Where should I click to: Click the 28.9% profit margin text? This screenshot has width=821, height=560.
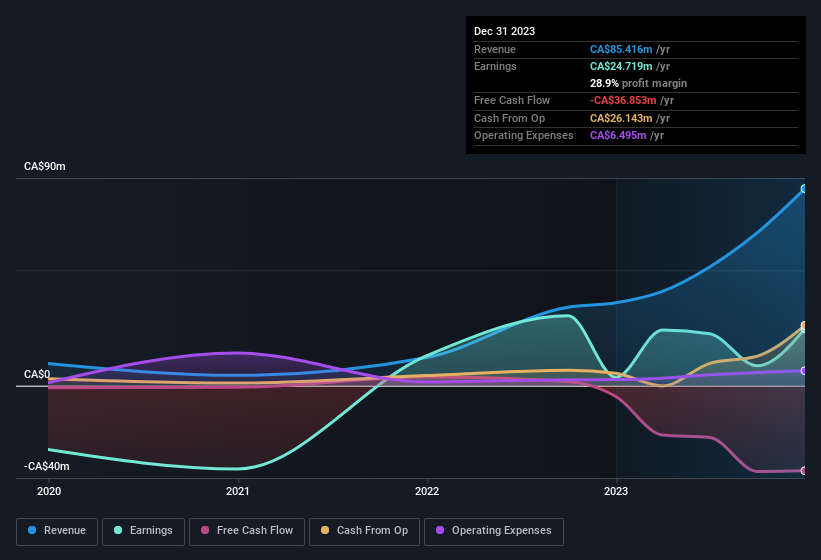pyautogui.click(x=638, y=83)
